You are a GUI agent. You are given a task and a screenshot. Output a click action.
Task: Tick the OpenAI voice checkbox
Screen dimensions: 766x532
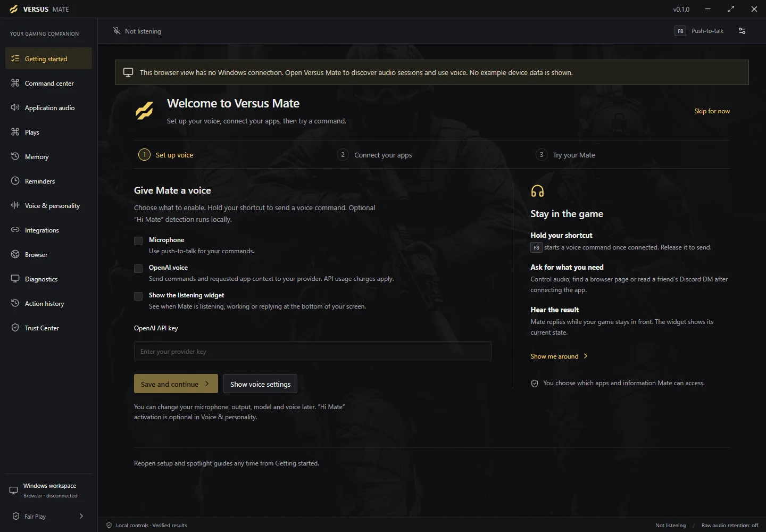pyautogui.click(x=138, y=269)
